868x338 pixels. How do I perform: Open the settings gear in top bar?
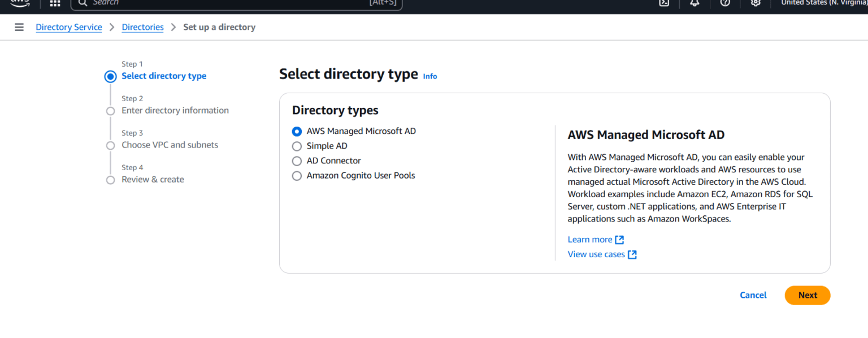click(x=756, y=3)
